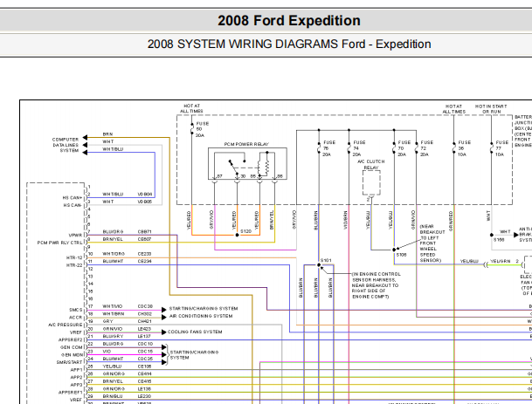Select the 'AIR CONDITIONING SYSTEM' reference
This screenshot has height=404, width=532.
click(201, 316)
